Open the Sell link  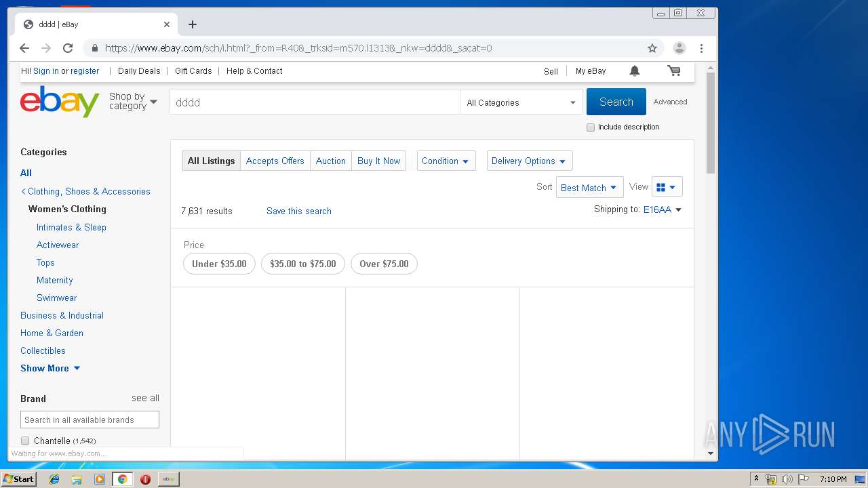point(551,71)
